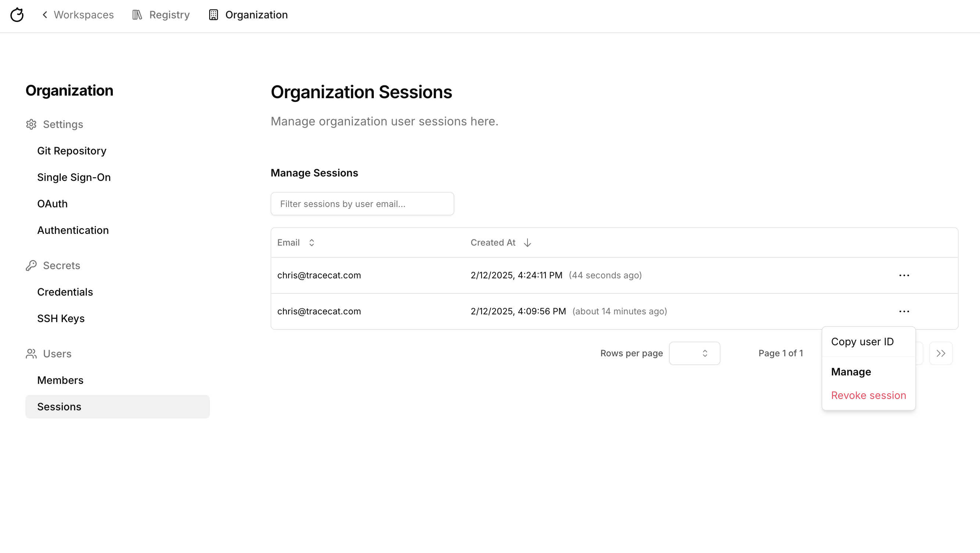Select Copy user ID from menu
Viewport: 980px width, 553px height.
pos(862,342)
